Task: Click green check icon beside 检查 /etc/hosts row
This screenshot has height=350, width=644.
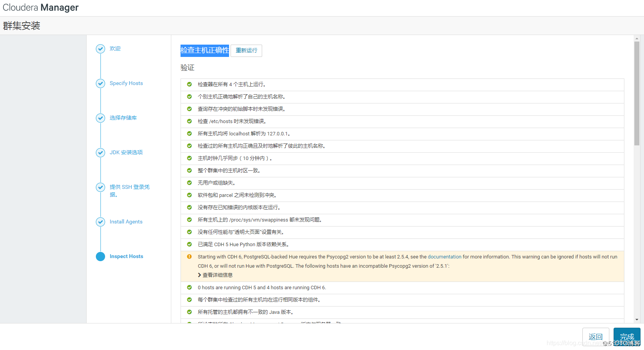Action: click(x=189, y=121)
